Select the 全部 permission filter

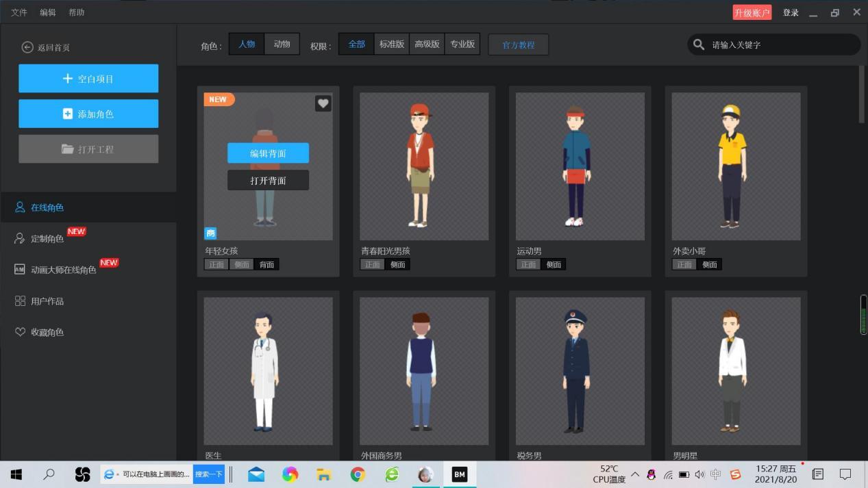357,44
